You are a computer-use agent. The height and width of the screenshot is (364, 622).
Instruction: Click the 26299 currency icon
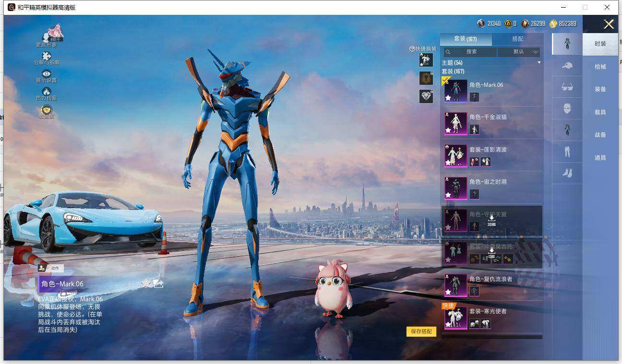[525, 23]
